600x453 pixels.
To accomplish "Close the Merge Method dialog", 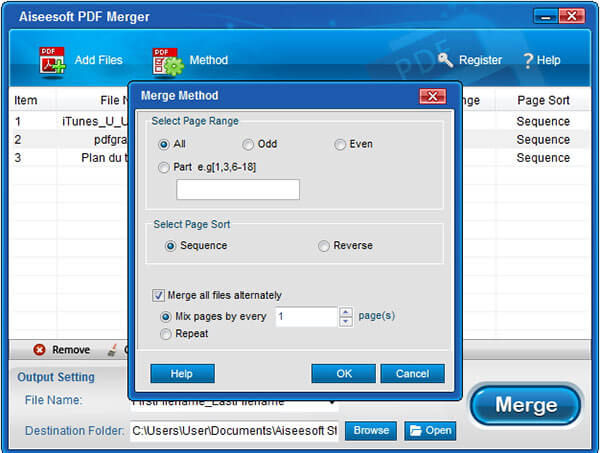I will [x=432, y=96].
